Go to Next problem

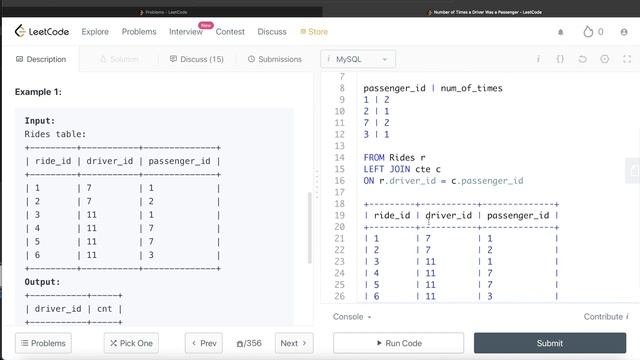[x=294, y=343]
